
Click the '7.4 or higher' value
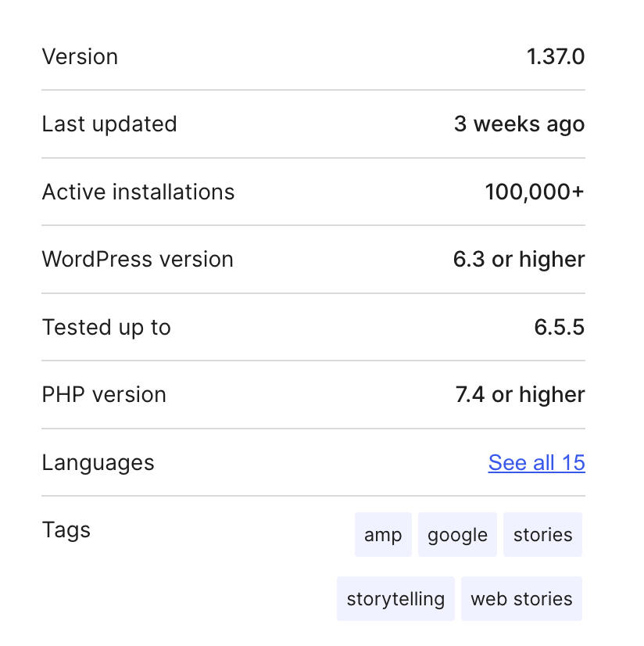click(x=520, y=395)
